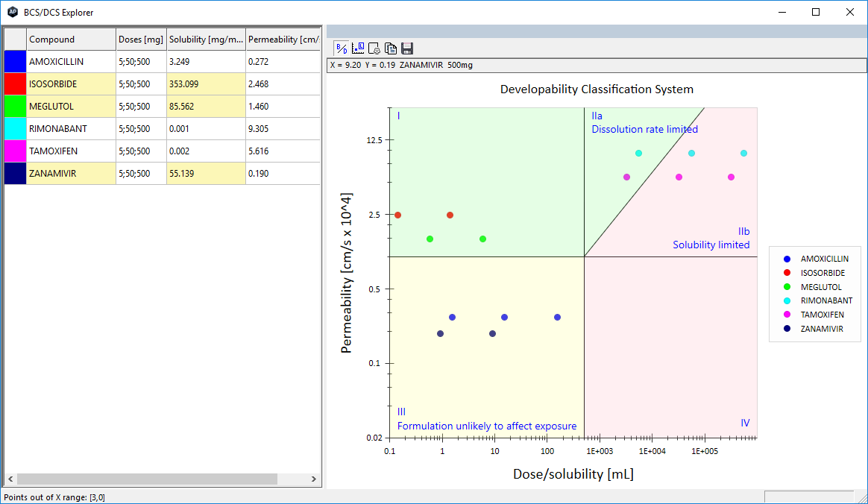Pick the cyan color swatch for RIMONABANT row
This screenshot has height=504, width=868.
tap(16, 128)
